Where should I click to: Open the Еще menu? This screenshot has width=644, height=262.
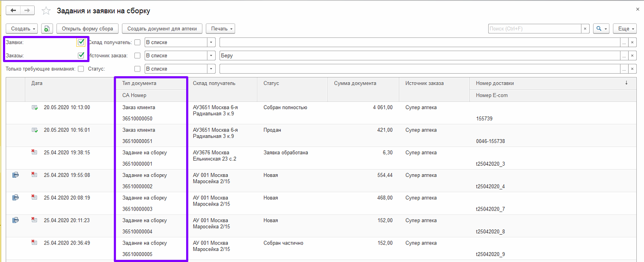click(x=624, y=29)
